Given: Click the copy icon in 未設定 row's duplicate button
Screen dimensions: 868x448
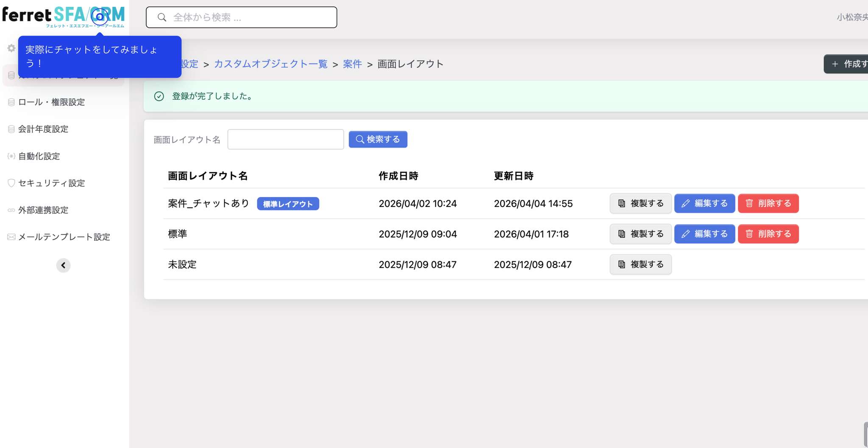Looking at the screenshot, I should click(622, 264).
